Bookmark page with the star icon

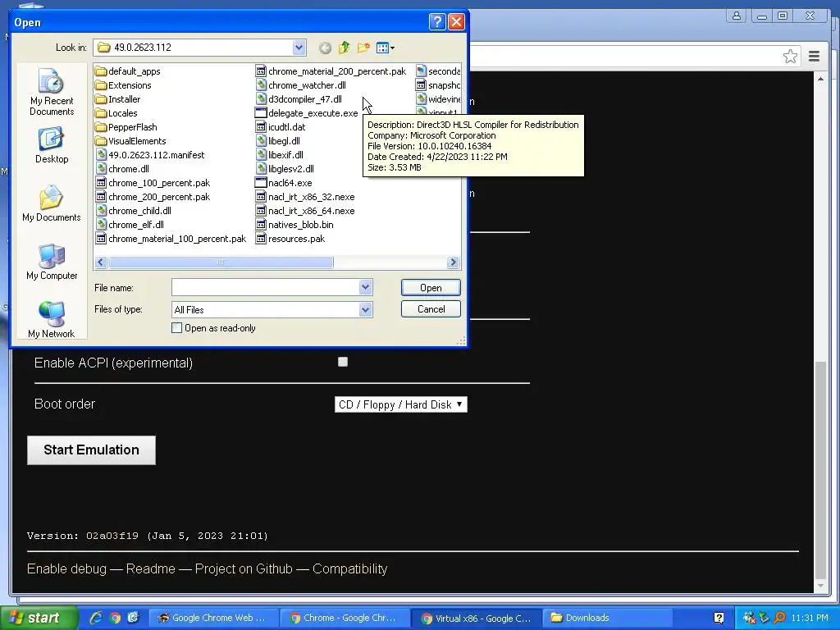click(x=790, y=57)
